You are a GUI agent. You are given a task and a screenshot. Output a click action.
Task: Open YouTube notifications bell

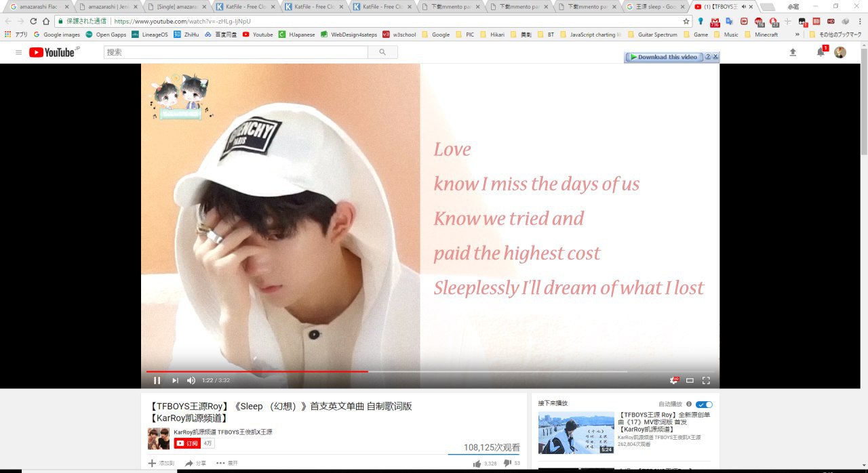[x=821, y=52]
